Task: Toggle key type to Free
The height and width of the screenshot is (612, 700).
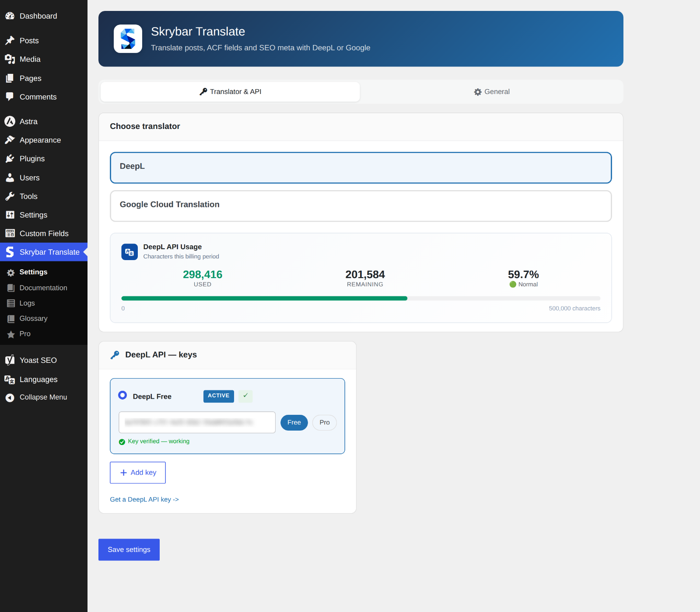Action: tap(294, 422)
